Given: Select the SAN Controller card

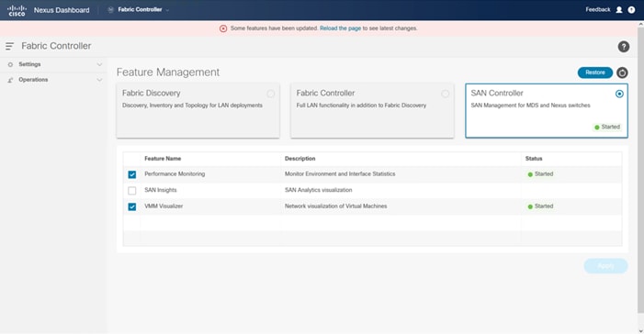Looking at the screenshot, I should click(547, 111).
